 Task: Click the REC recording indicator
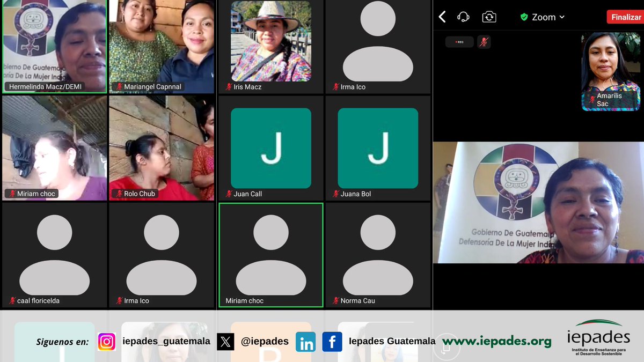click(x=459, y=42)
